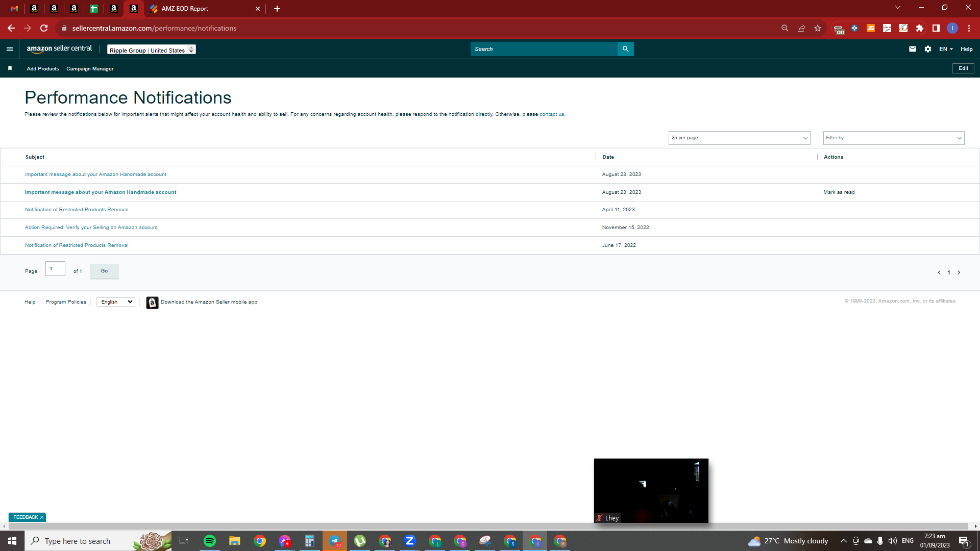Open the weather widget in the taskbar
Image resolution: width=980 pixels, height=551 pixels.
click(x=788, y=541)
